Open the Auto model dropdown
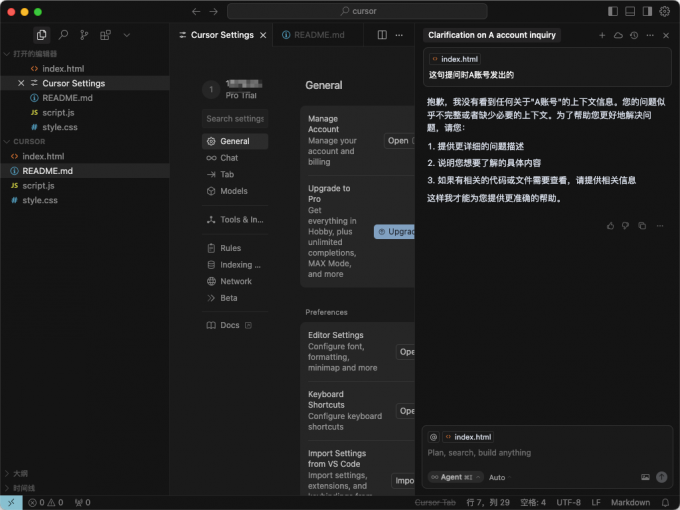This screenshot has height=510, width=680. click(500, 477)
